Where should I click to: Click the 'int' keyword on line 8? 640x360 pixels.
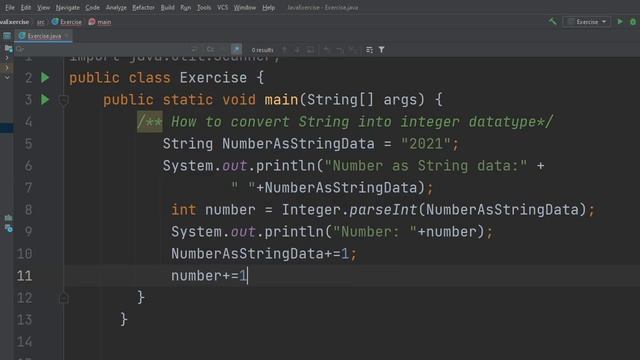184,210
